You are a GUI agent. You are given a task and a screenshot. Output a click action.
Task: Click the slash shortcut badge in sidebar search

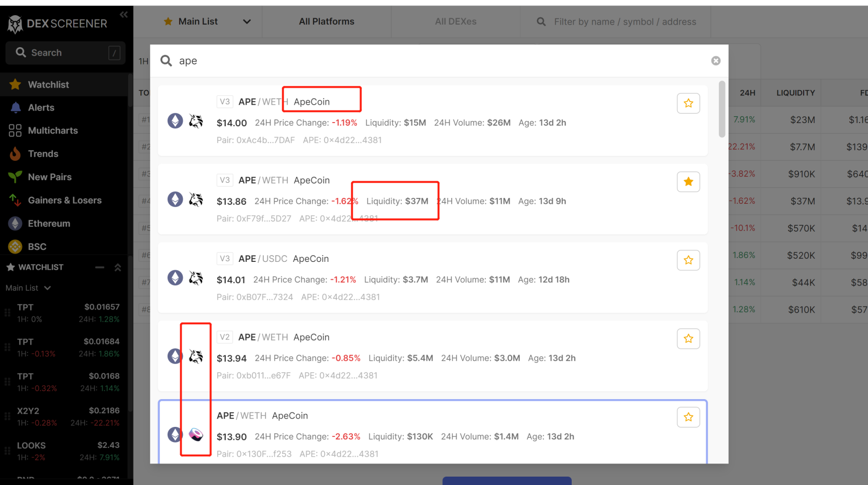[114, 52]
